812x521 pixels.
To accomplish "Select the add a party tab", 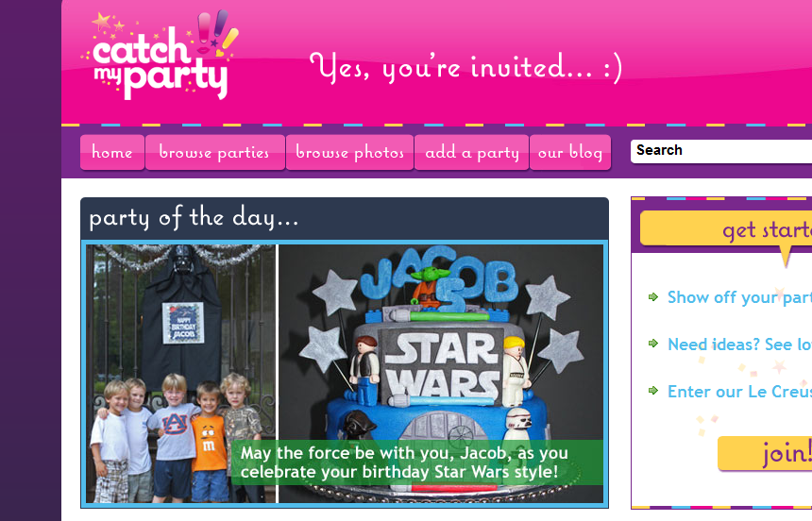I will [x=471, y=152].
